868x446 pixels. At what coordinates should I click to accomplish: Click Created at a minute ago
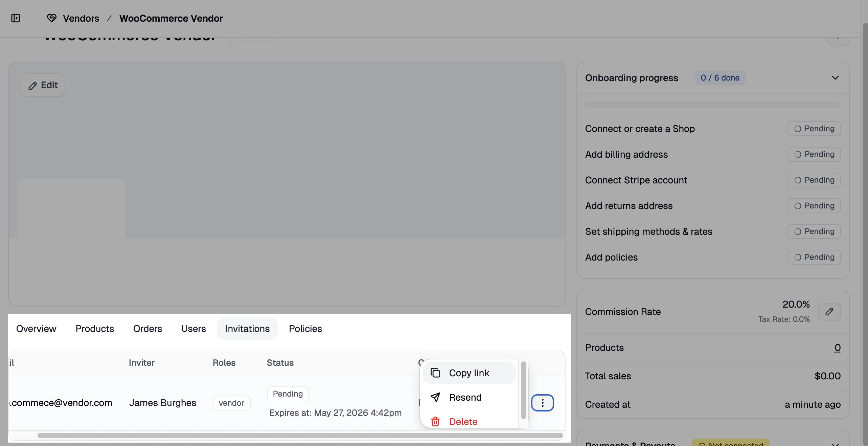click(813, 404)
